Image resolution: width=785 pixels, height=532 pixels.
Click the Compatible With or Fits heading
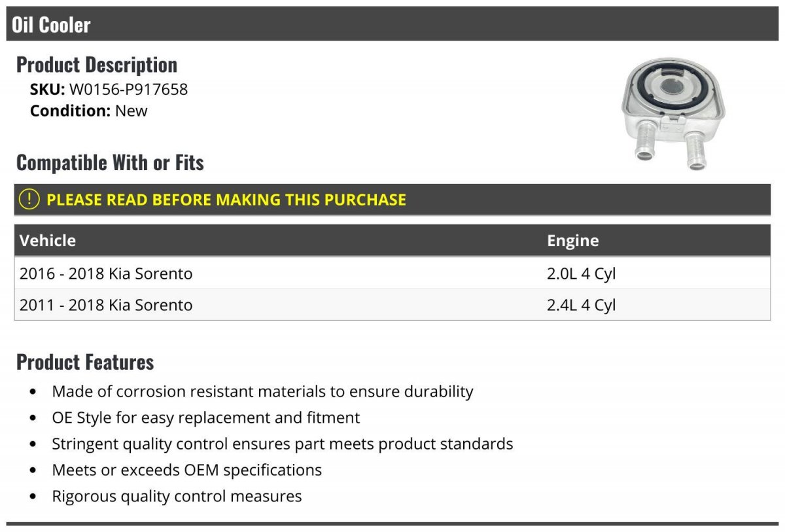click(110, 162)
